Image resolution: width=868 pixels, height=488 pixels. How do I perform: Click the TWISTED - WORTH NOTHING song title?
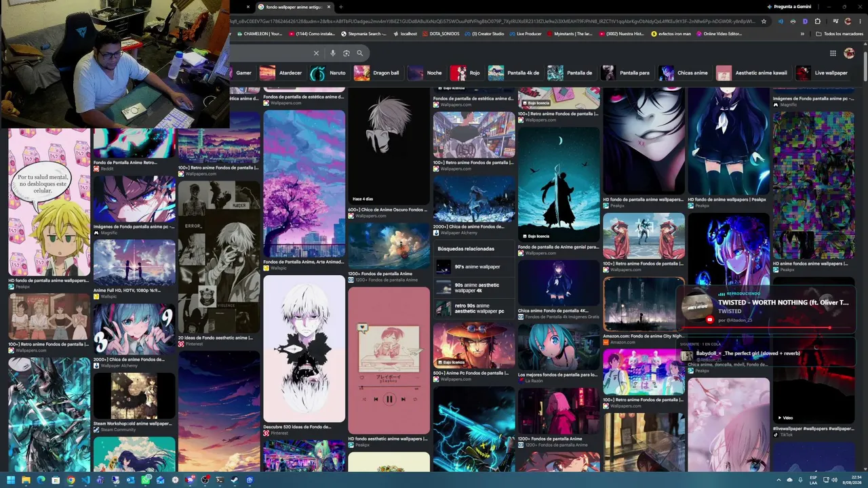[783, 303]
